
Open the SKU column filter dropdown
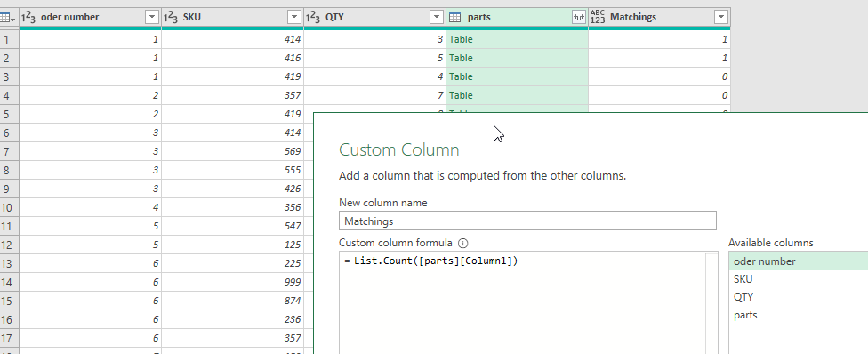pyautogui.click(x=294, y=17)
